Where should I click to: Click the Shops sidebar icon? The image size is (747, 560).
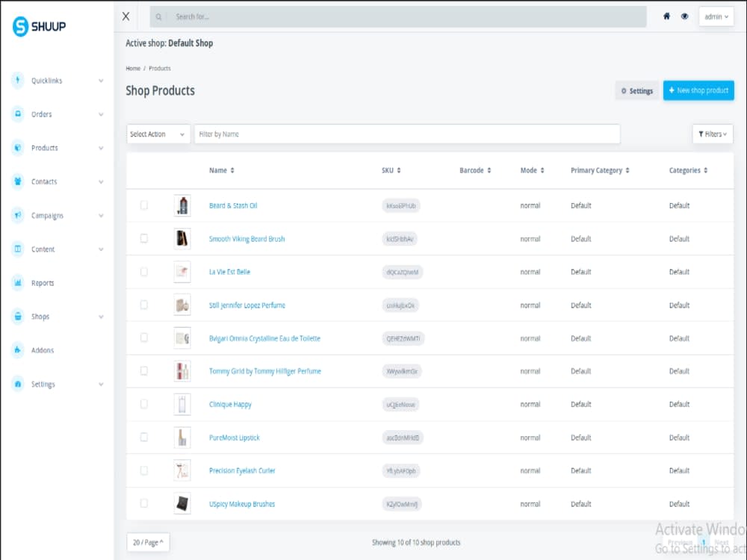(18, 316)
